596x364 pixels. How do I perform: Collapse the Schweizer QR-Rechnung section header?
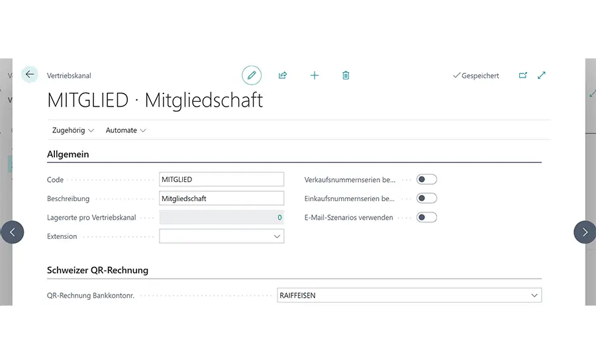(x=98, y=270)
